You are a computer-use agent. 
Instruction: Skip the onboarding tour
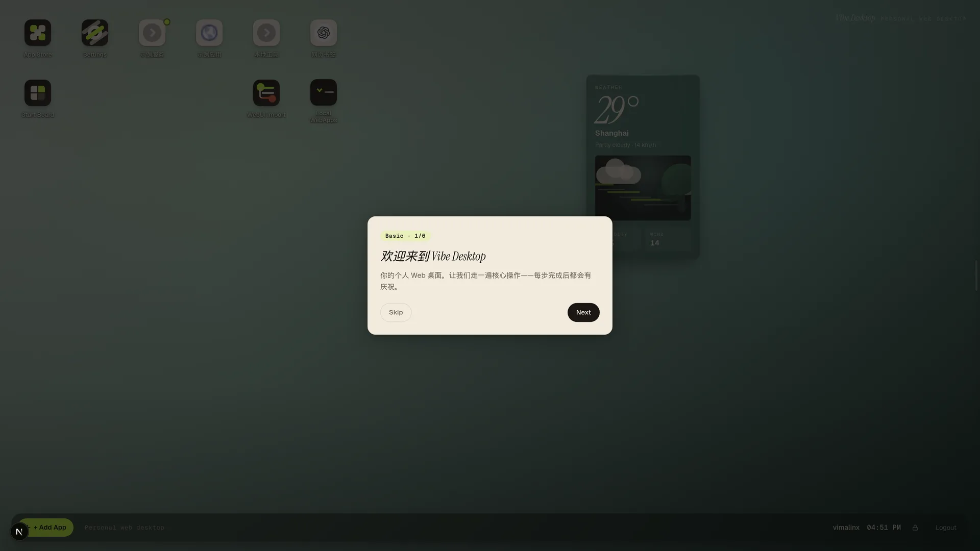pyautogui.click(x=396, y=312)
